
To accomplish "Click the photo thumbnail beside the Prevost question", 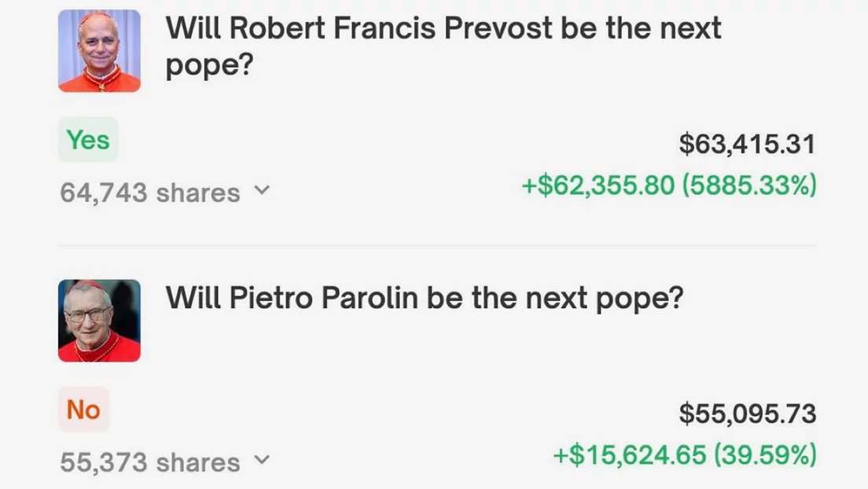I will (99, 51).
